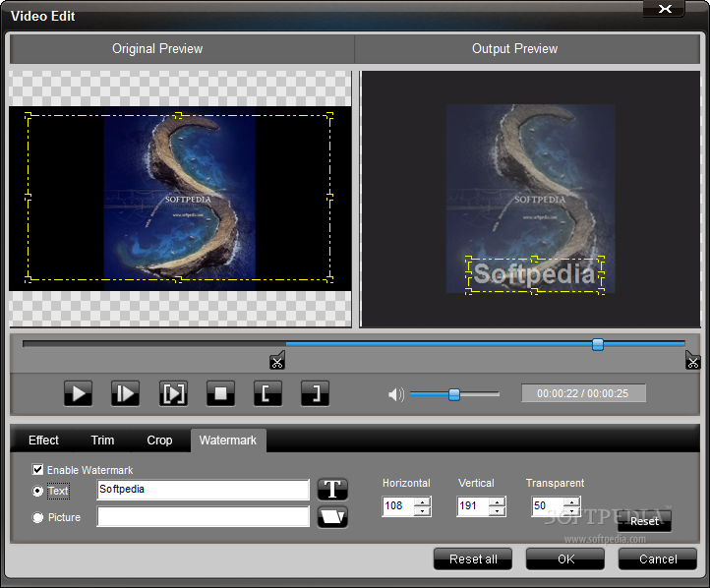The width and height of the screenshot is (710, 588).
Task: Click the watermark Reset button
Action: coord(644,521)
